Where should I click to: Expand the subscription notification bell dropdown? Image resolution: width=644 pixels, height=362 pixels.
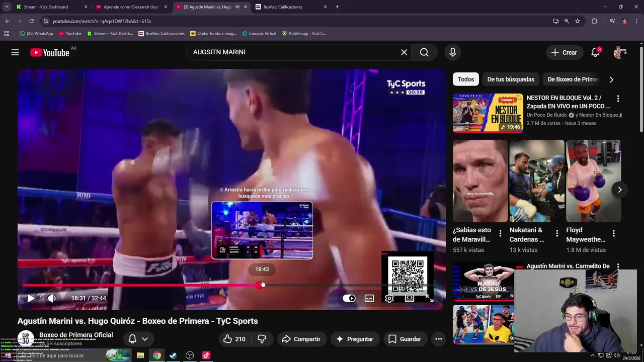(138, 339)
